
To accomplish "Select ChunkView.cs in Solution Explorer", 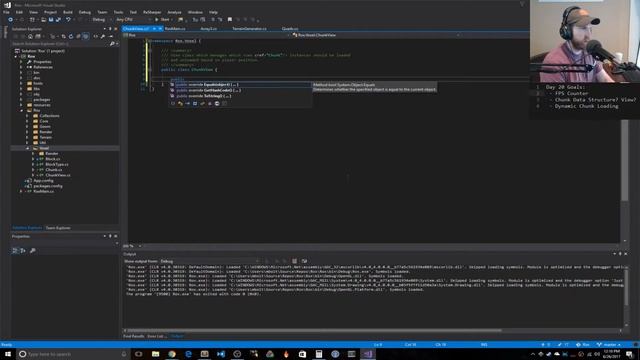I will point(58,175).
